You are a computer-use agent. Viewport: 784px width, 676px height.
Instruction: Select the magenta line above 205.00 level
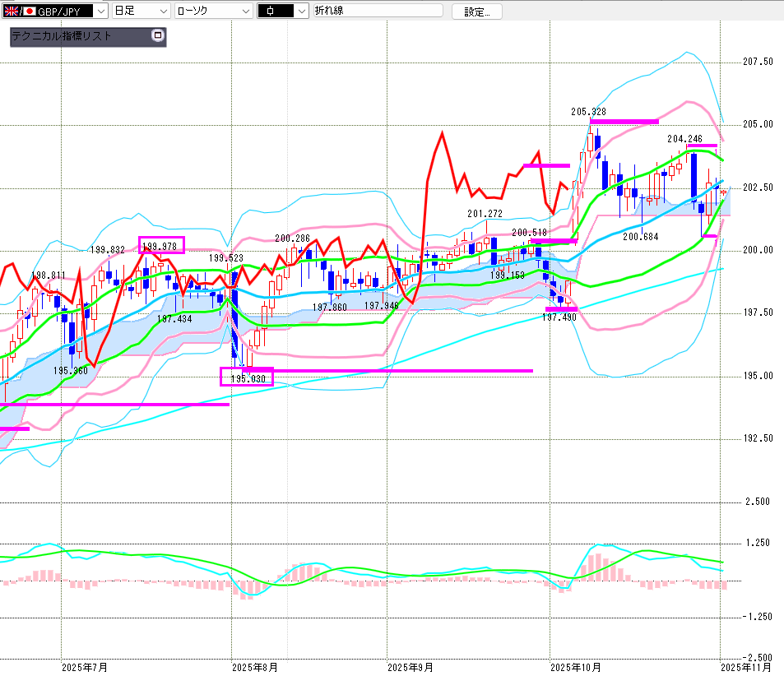(624, 122)
